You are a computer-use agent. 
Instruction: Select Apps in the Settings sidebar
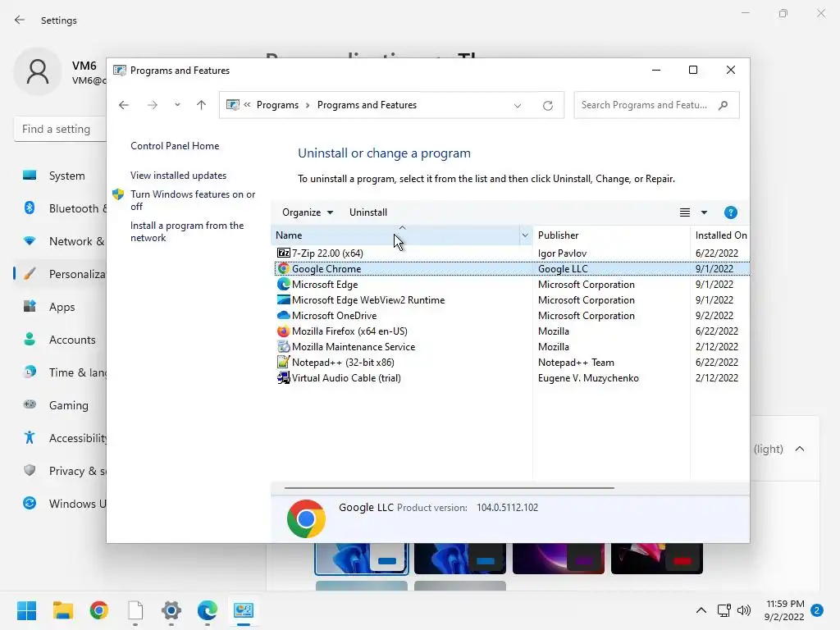(62, 307)
